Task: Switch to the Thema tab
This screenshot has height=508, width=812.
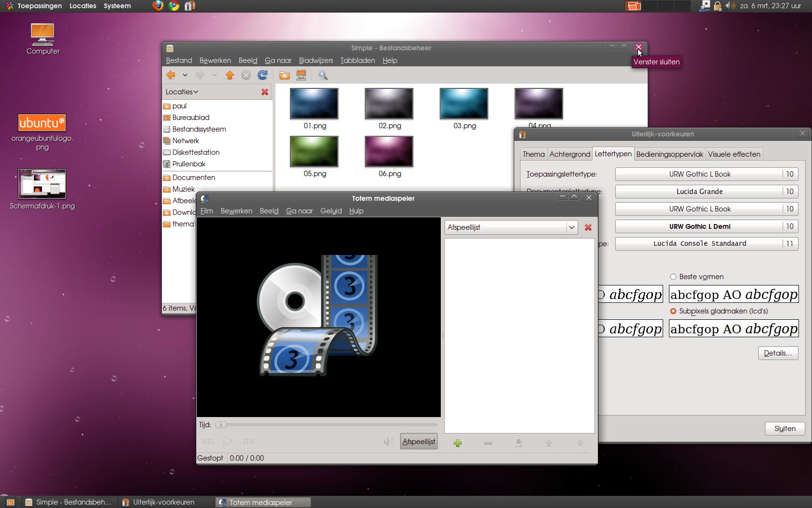Action: tap(534, 154)
